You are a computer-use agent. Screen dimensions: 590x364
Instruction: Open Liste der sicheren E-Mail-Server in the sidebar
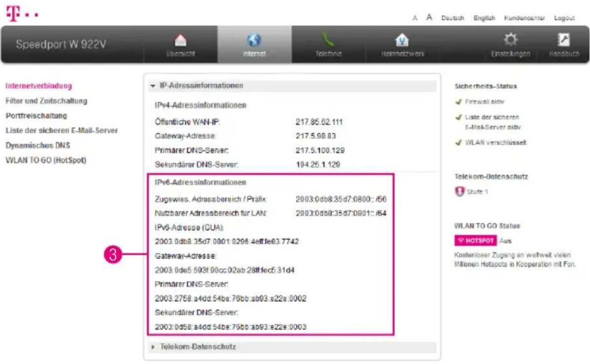coord(62,130)
